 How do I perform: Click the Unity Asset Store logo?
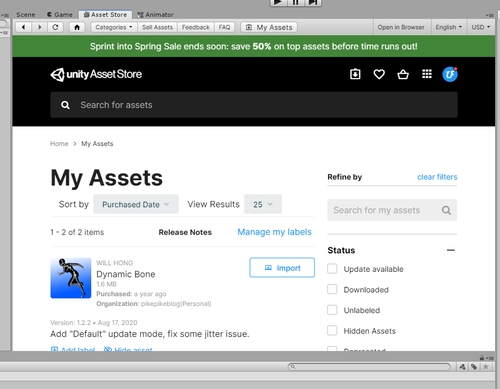(96, 74)
